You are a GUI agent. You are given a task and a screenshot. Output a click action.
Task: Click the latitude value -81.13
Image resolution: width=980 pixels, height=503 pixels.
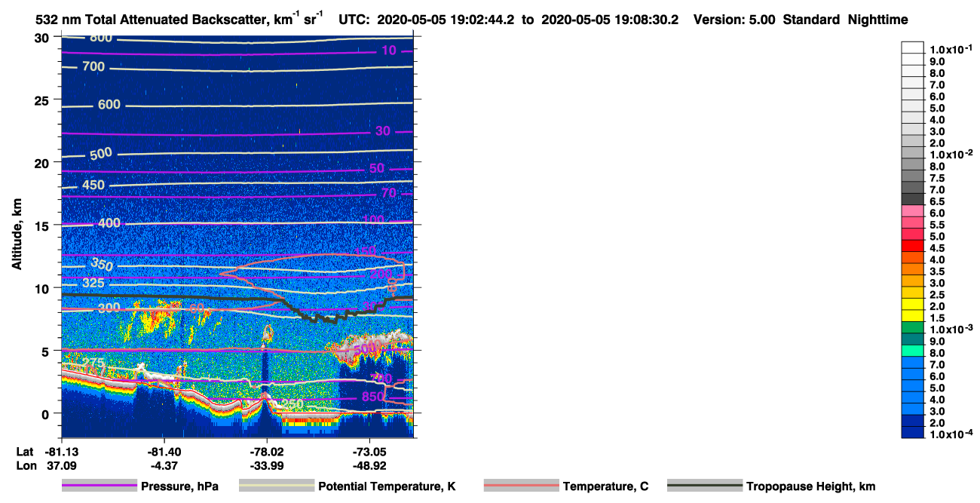pyautogui.click(x=62, y=451)
